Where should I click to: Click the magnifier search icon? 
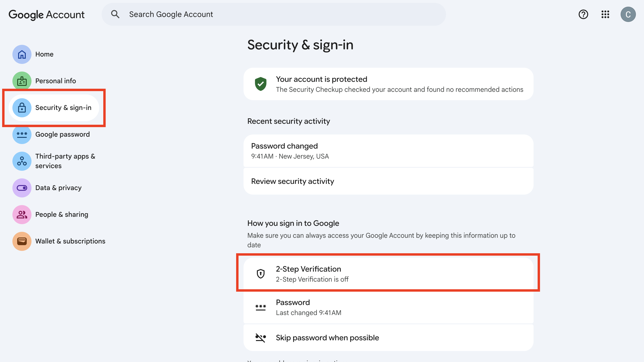point(115,14)
